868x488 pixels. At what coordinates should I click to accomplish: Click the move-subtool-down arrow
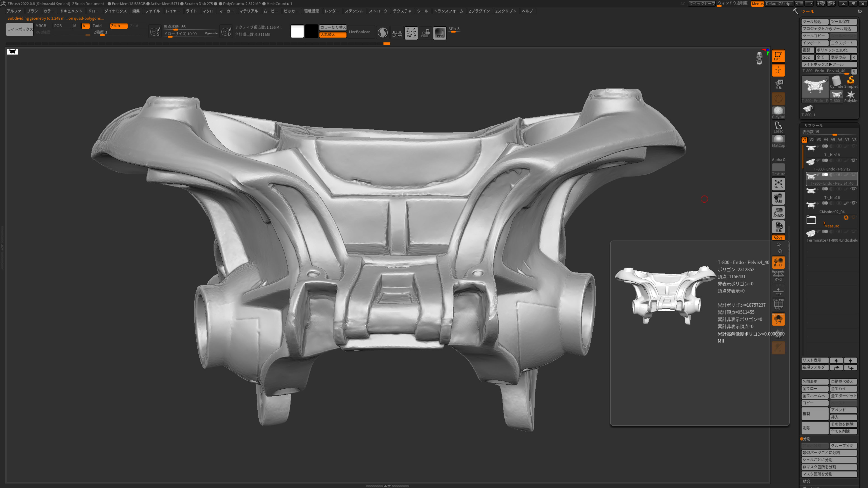pos(850,360)
